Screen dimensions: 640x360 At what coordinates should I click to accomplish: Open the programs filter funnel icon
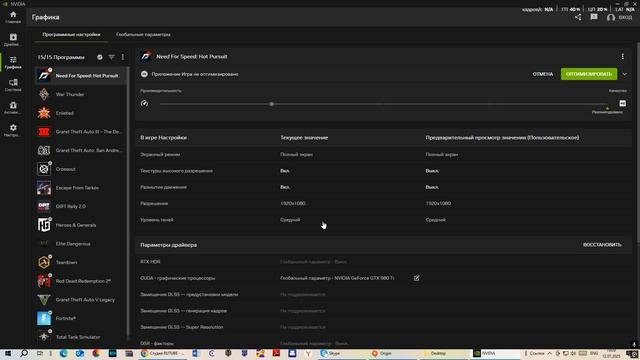click(111, 57)
